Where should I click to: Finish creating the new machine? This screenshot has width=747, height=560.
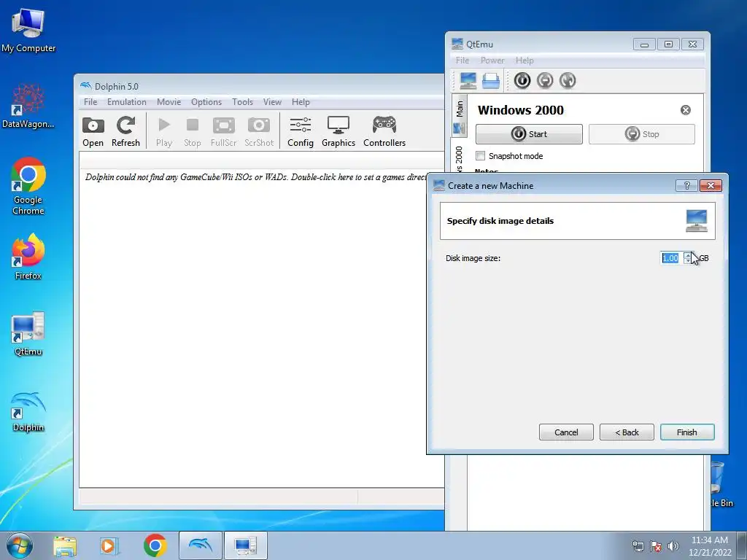click(687, 432)
